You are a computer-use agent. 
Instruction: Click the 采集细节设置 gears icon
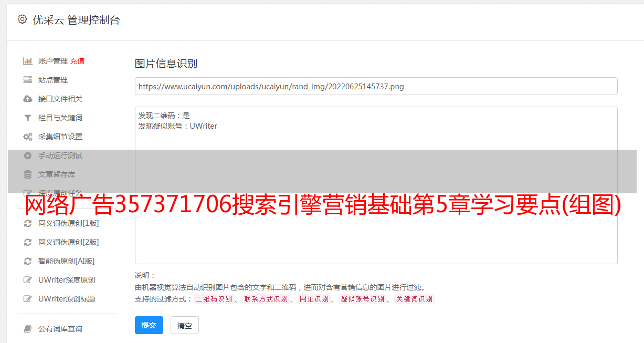click(28, 137)
